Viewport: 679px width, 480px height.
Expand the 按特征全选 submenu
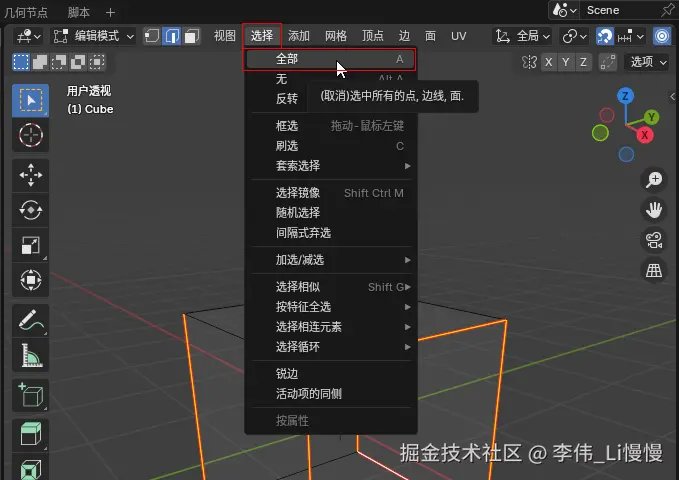pos(331,307)
